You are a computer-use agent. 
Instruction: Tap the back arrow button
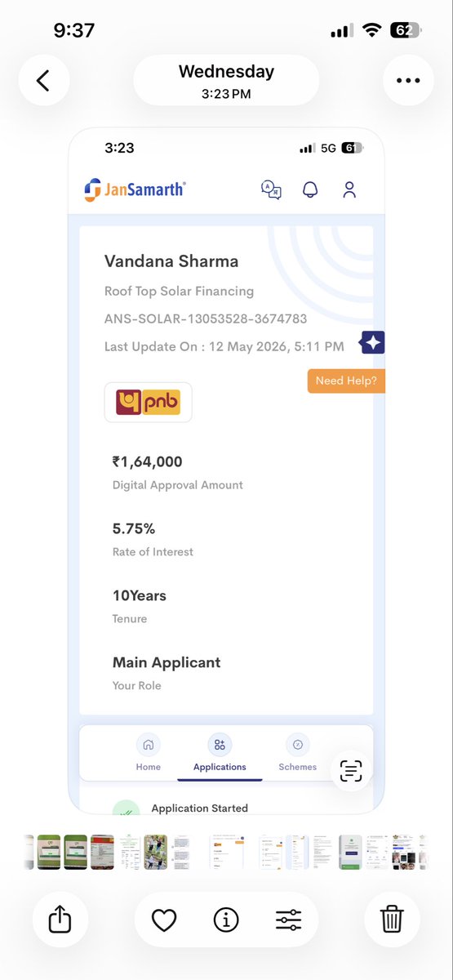44,80
